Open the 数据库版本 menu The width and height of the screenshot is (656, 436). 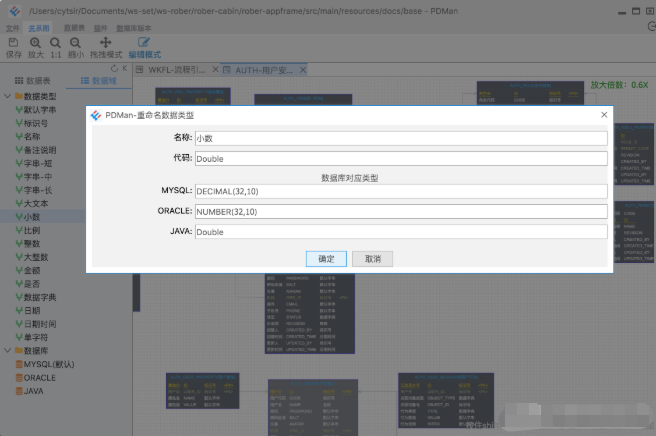click(x=133, y=28)
